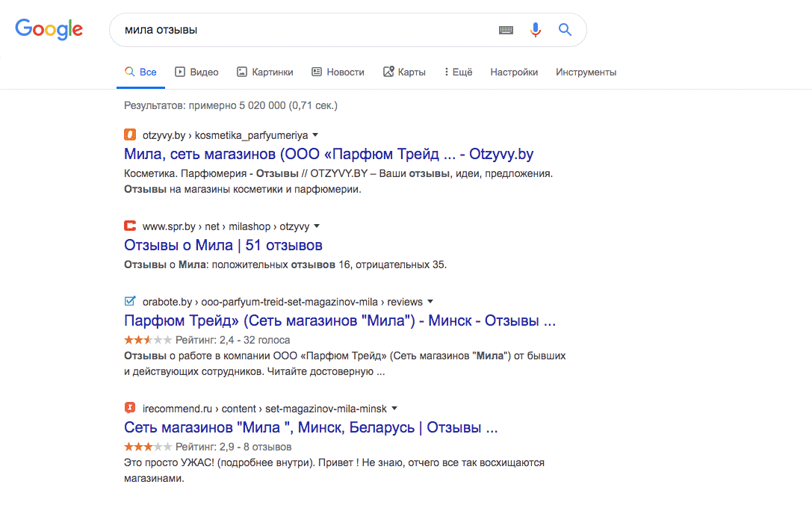Open the result 'Отзывы о Мила | 51 отзывов'

click(223, 245)
